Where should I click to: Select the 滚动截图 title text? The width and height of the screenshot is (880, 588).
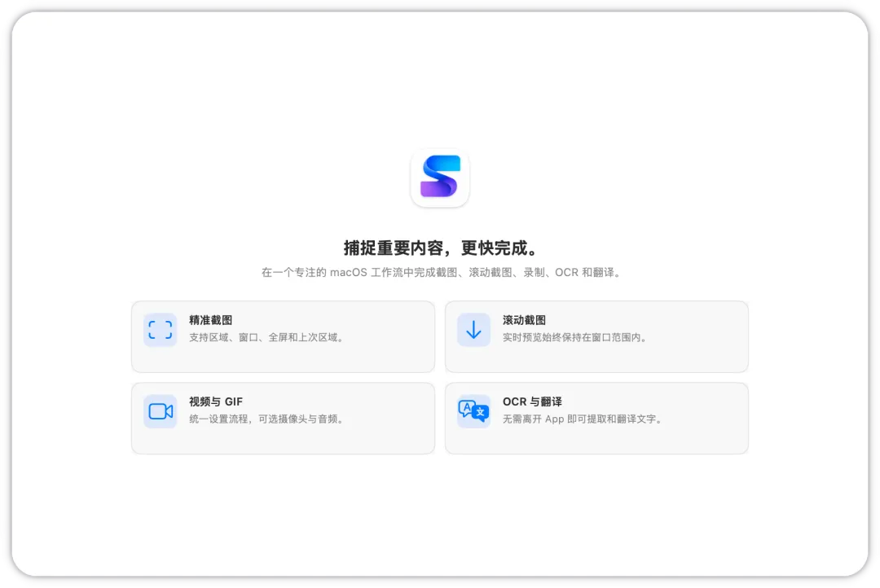[x=524, y=320]
